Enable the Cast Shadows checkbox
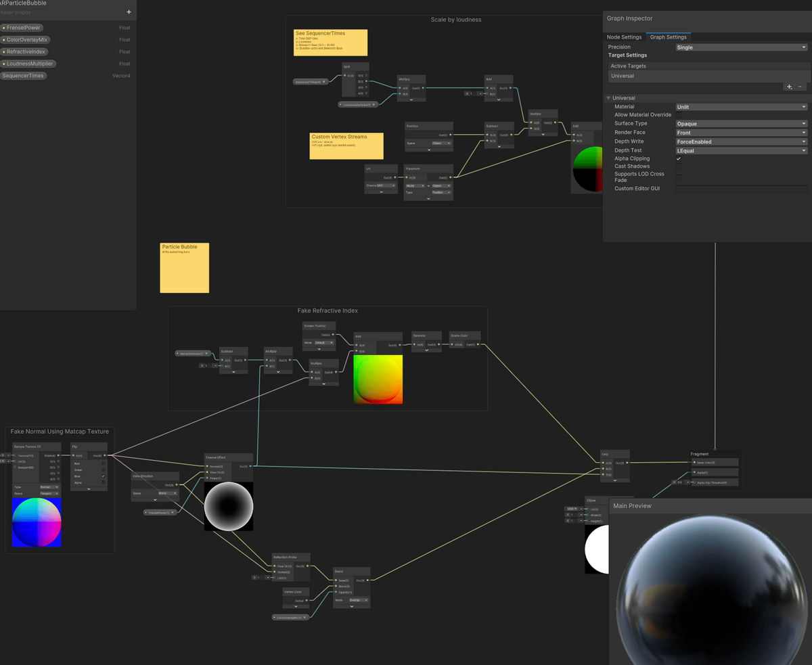The height and width of the screenshot is (665, 812). tap(679, 166)
